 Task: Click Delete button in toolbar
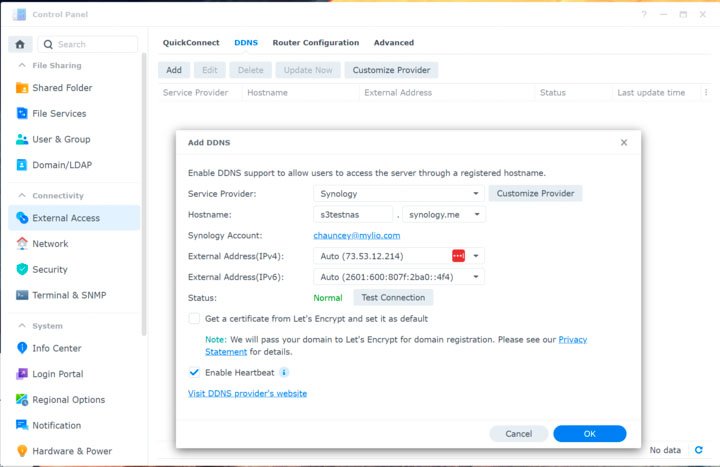[251, 70]
